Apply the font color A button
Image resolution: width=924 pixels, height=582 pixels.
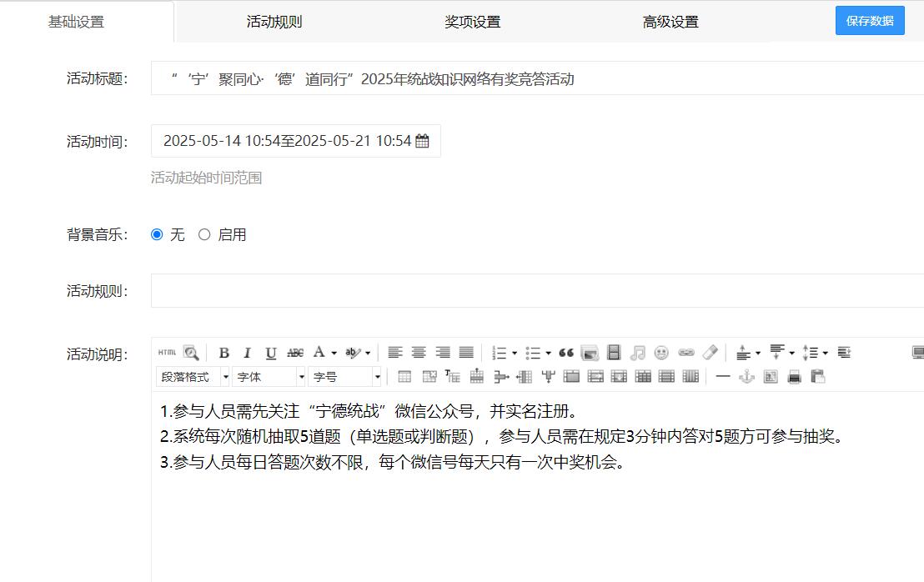click(x=319, y=352)
